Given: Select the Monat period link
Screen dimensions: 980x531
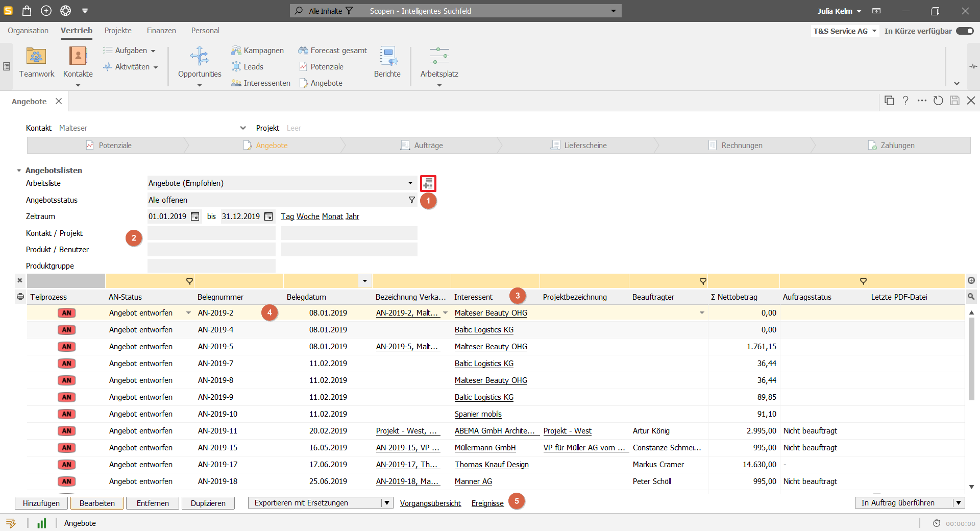Looking at the screenshot, I should tap(332, 216).
